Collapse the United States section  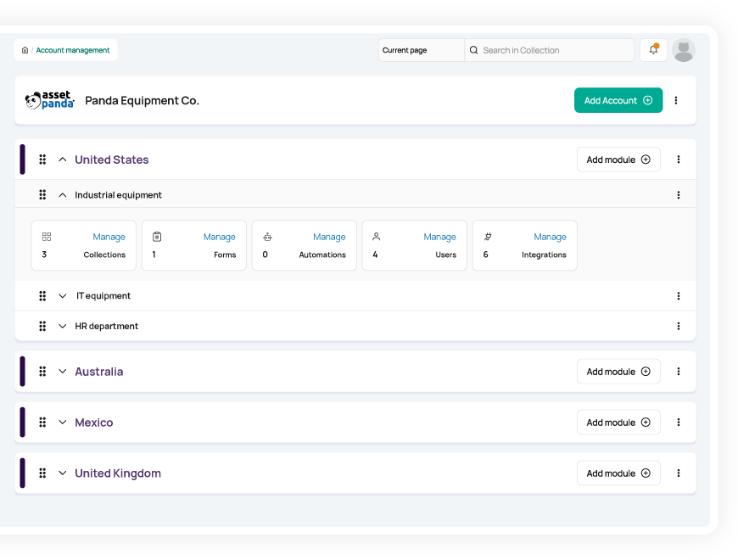(62, 160)
